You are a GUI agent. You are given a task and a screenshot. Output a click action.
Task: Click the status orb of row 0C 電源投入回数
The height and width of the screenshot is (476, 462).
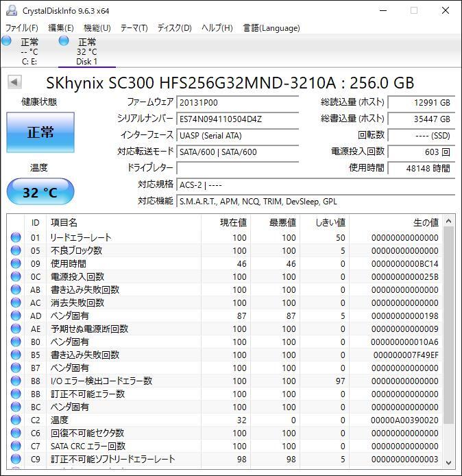(x=16, y=276)
